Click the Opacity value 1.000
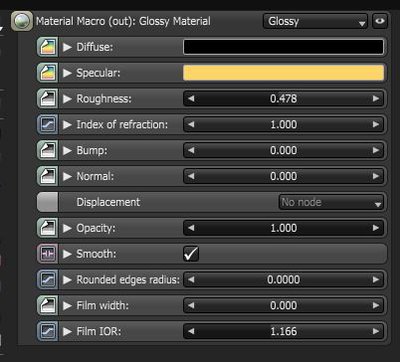 coord(283,228)
